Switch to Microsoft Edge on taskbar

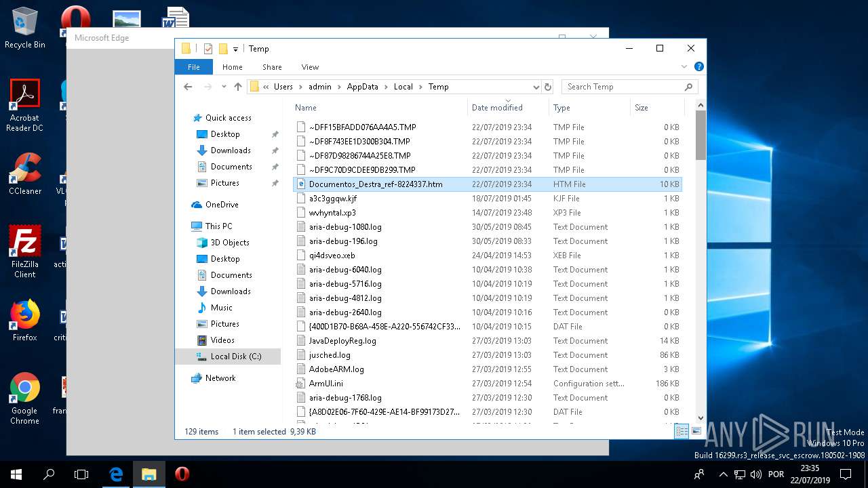click(x=116, y=474)
